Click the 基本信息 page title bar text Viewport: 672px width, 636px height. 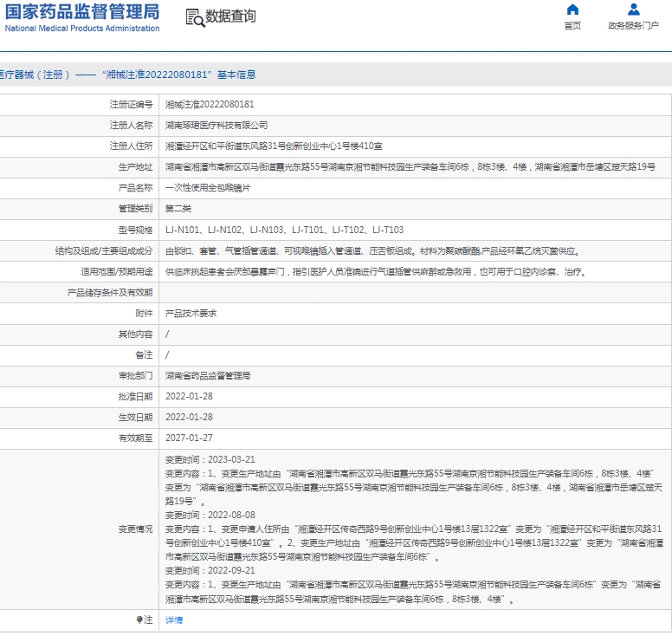tap(236, 75)
